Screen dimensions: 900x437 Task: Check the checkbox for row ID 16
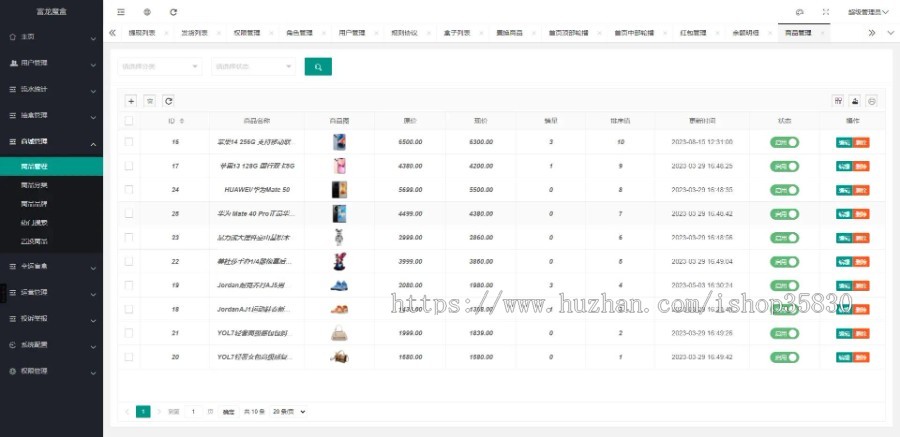[x=129, y=142]
